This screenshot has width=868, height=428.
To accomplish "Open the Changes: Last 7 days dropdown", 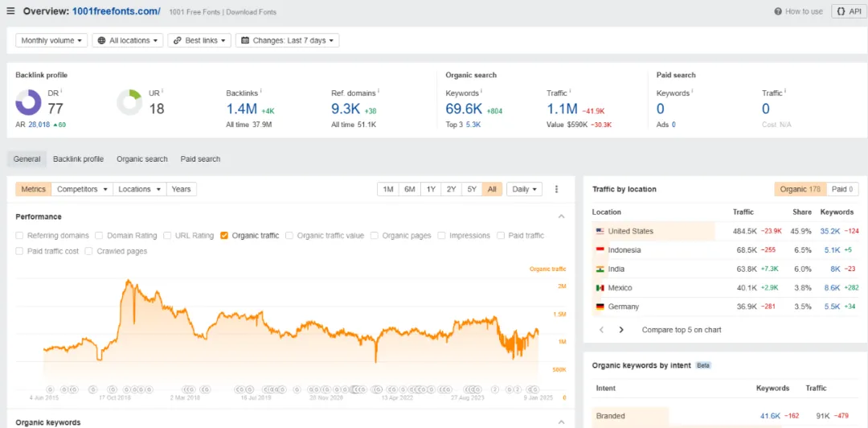I will (x=287, y=40).
